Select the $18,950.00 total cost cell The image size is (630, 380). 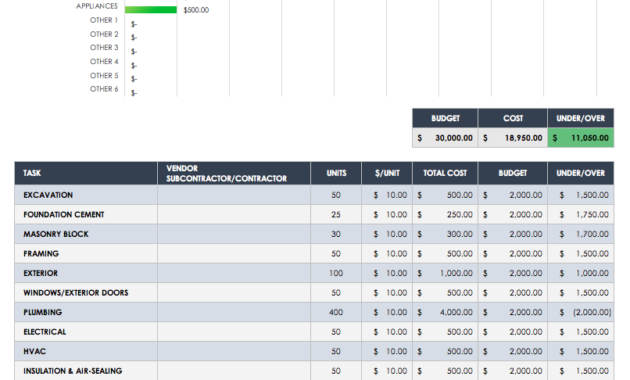513,138
